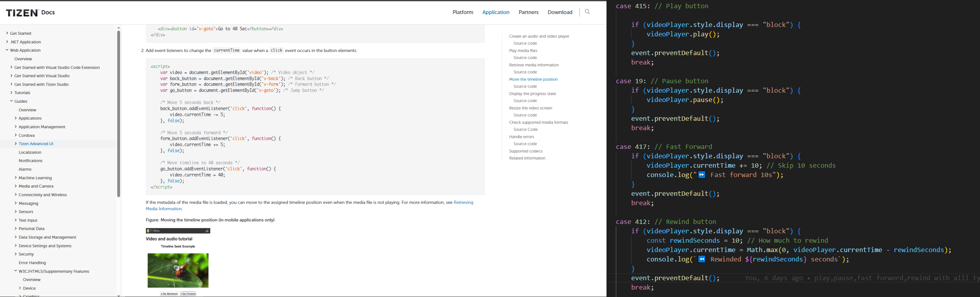Image resolution: width=980 pixels, height=297 pixels.
Task: Expand the Get Started with Tizen Studio node
Action: [x=11, y=84]
